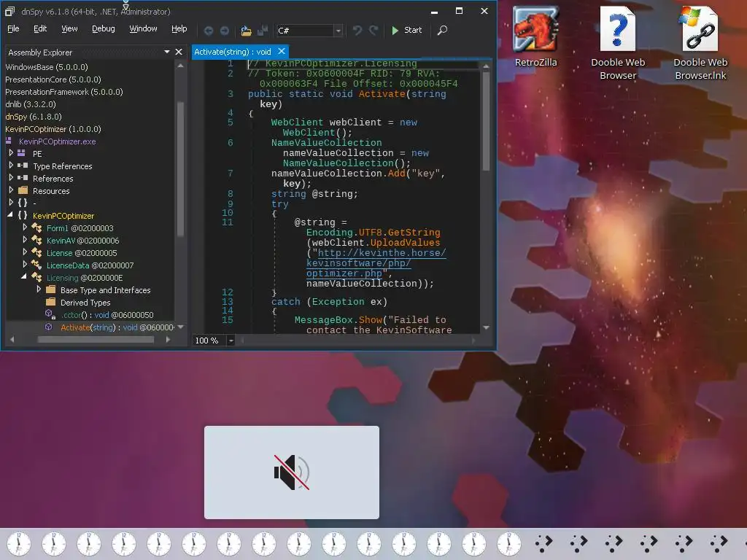This screenshot has width=747, height=560.
Task: Collapse the Licensing class node
Action: [x=24, y=277]
